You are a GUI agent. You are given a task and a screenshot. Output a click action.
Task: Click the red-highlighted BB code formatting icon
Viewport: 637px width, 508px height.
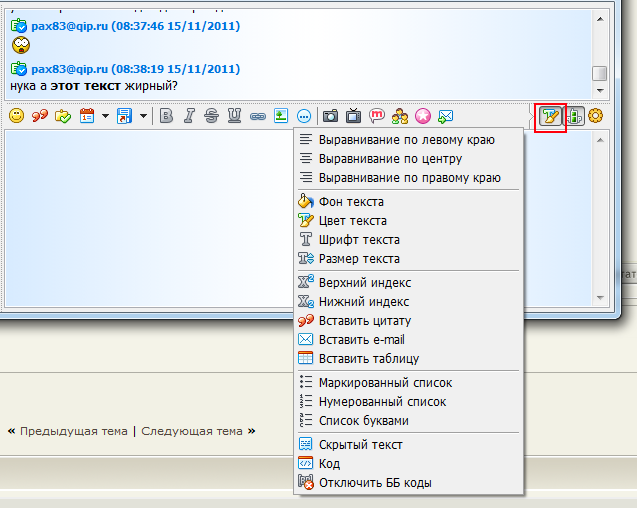pos(550,116)
